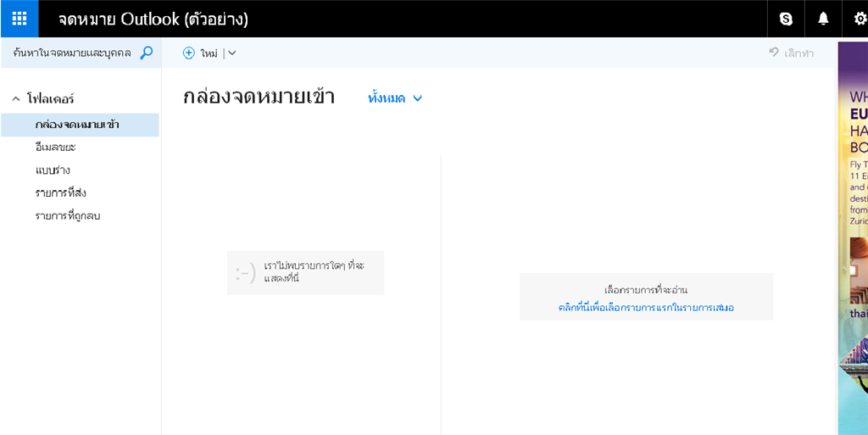Screen dimensions: 868x435
Task: Click the undo arrow icon
Action: pyautogui.click(x=774, y=53)
